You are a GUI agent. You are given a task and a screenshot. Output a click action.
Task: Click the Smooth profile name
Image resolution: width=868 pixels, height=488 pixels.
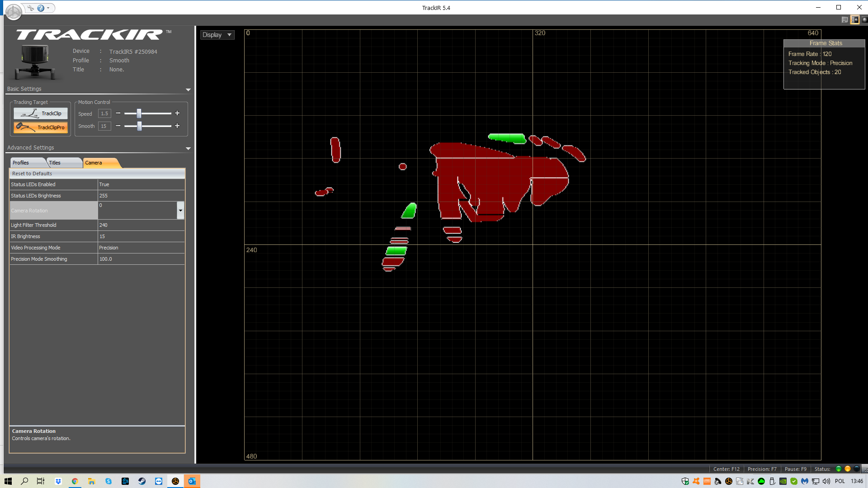(x=119, y=61)
